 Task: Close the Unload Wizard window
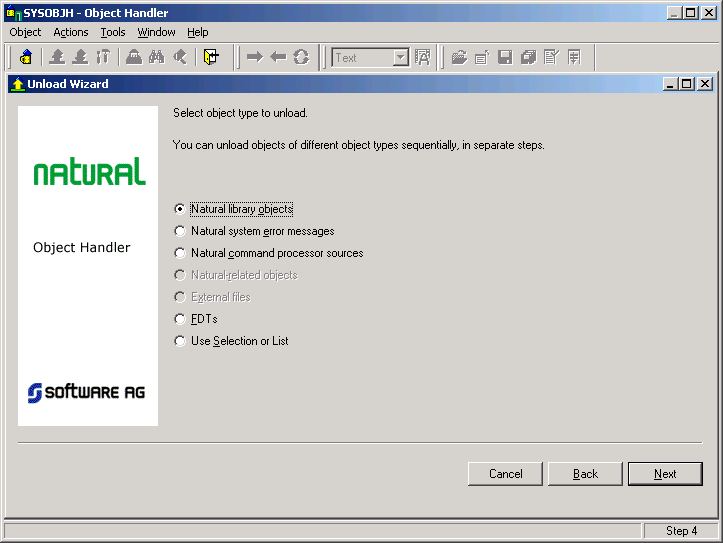pyautogui.click(x=705, y=84)
